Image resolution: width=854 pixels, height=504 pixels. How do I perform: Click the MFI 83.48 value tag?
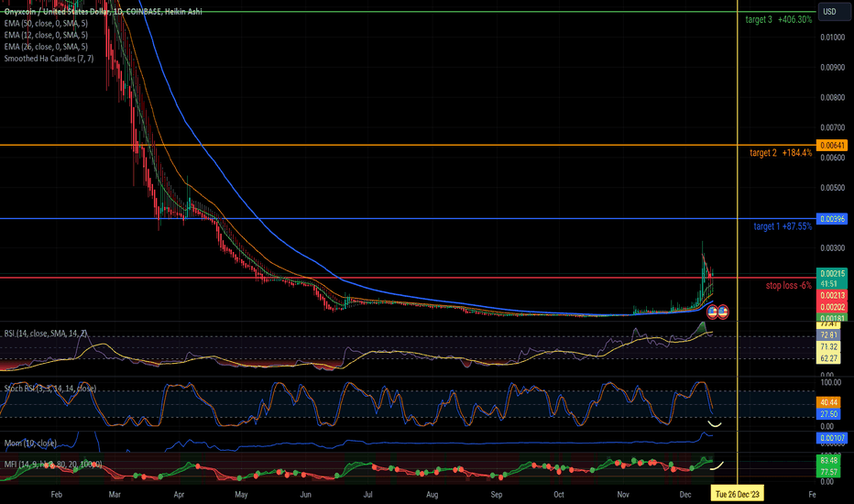coord(828,460)
